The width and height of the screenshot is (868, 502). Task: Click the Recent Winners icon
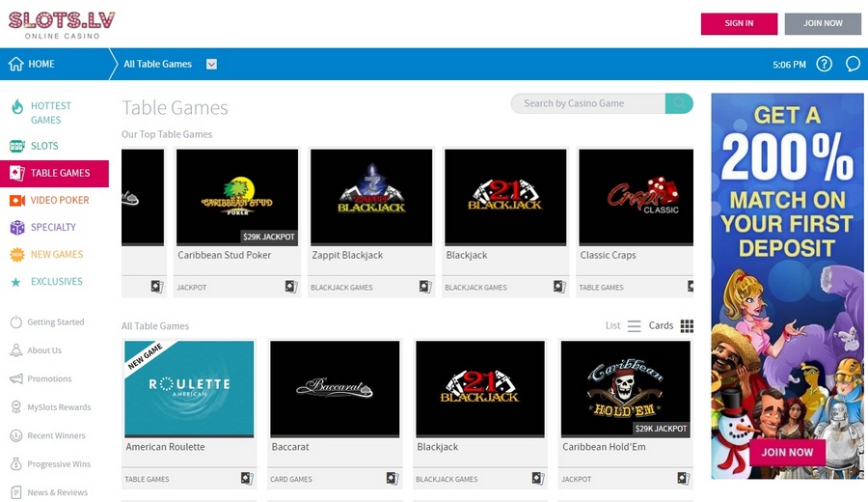coord(16,435)
